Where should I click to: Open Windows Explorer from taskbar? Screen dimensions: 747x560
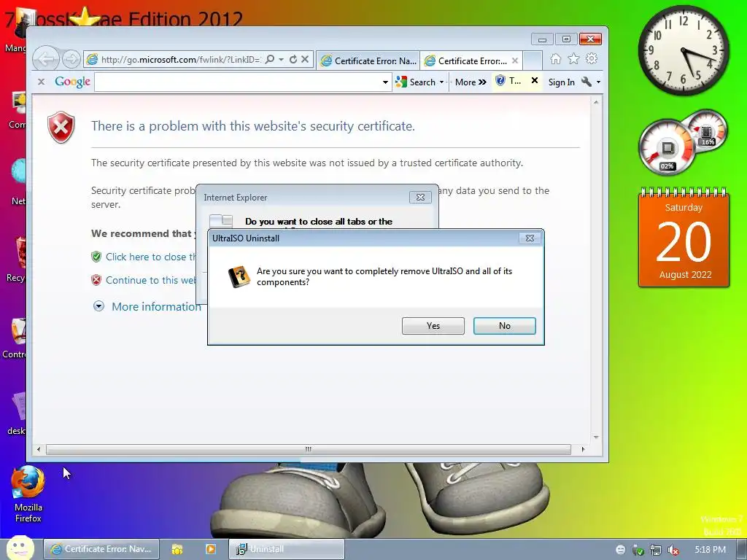[x=177, y=549]
